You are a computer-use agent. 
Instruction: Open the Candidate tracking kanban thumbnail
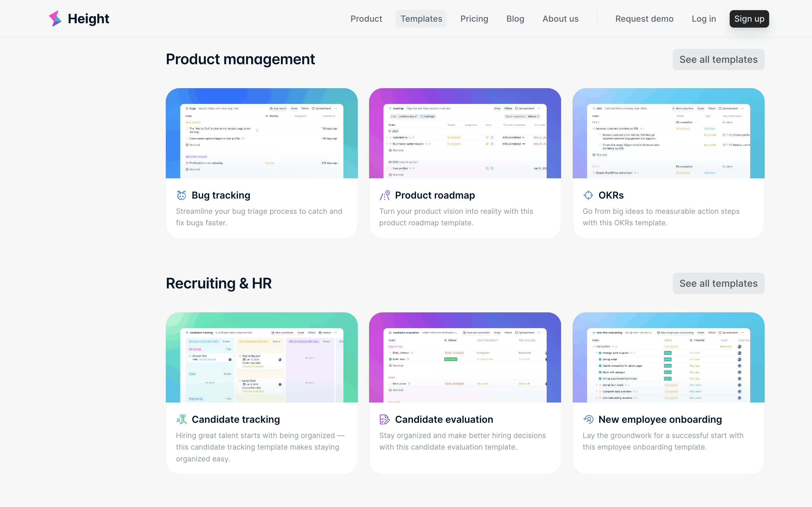click(262, 357)
